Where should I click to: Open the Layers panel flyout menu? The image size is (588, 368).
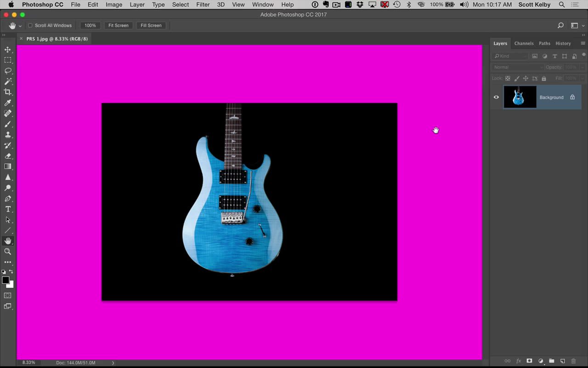pos(583,43)
